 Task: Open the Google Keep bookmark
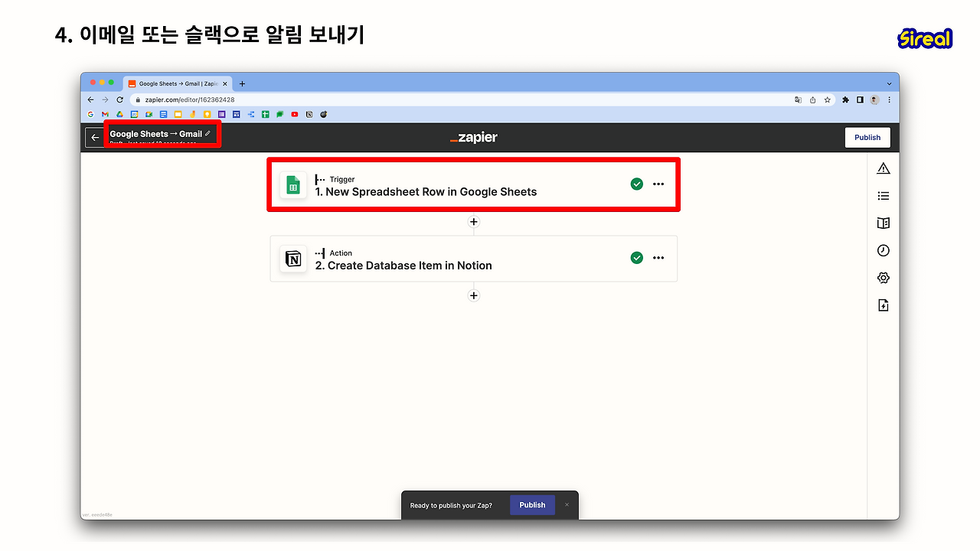pyautogui.click(x=207, y=114)
